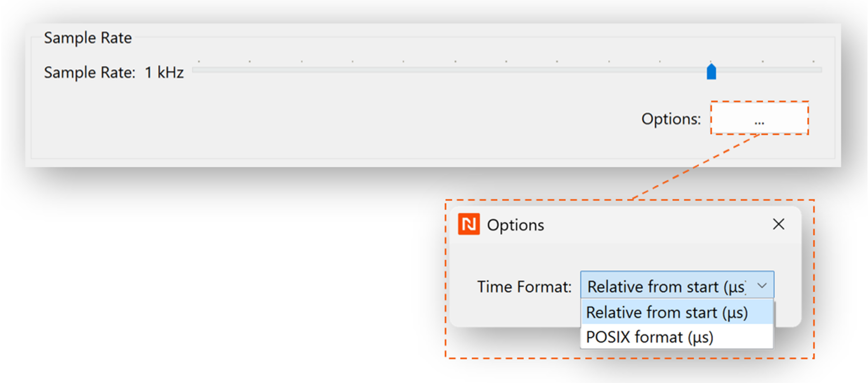Screen dimensions: 868x383
Task: Set slider to the rightmost tick mark
Action: (x=813, y=70)
